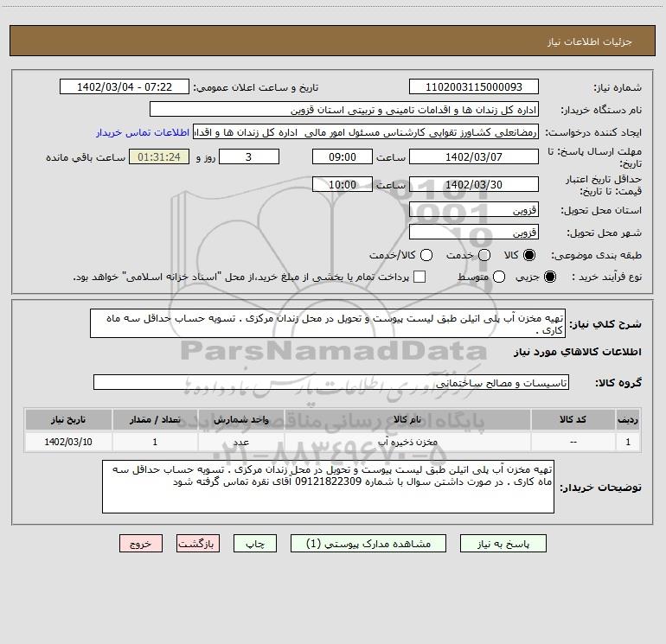Select the جزیی purchase type radio
666x644 pixels.
point(549,277)
